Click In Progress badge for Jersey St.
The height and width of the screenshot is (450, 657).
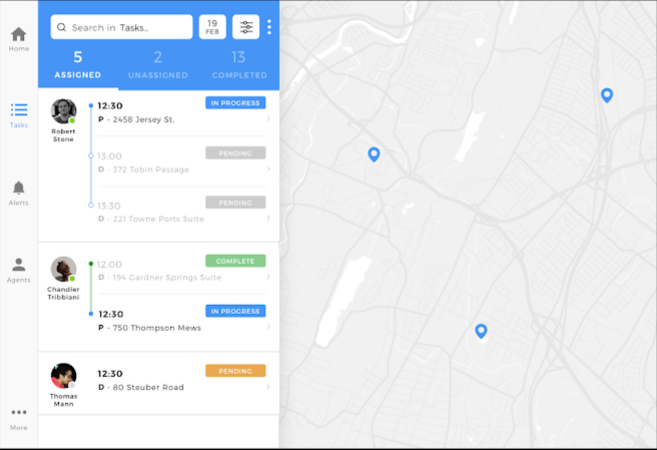[235, 103]
